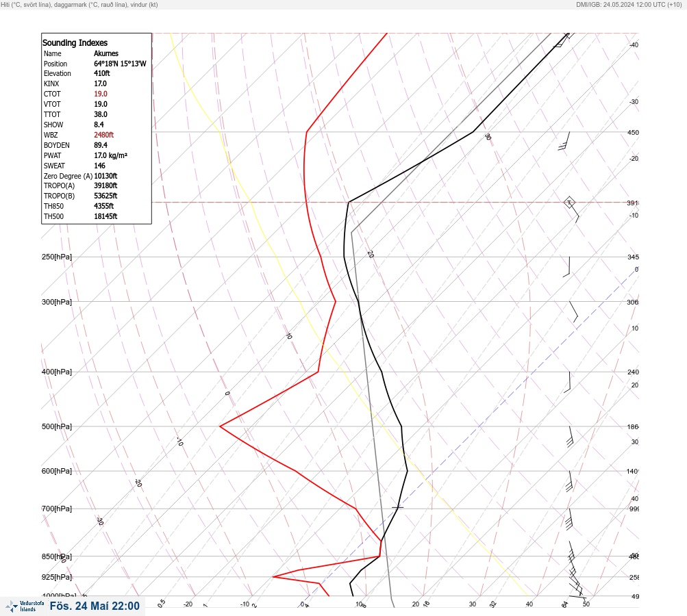The height and width of the screenshot is (616, 687).
Task: Click the red WBZ value 2480ft
Action: pyautogui.click(x=103, y=135)
